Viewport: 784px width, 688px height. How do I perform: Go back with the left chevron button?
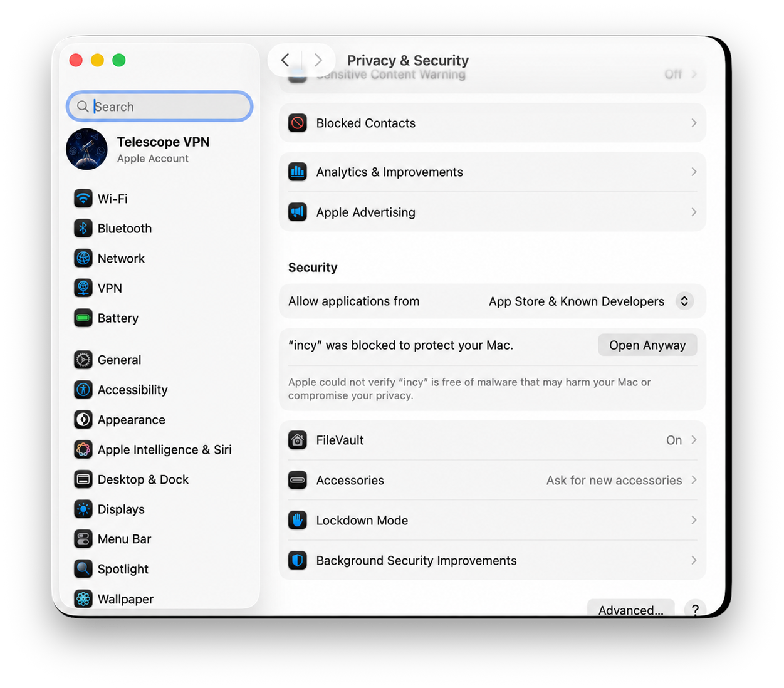coord(285,60)
